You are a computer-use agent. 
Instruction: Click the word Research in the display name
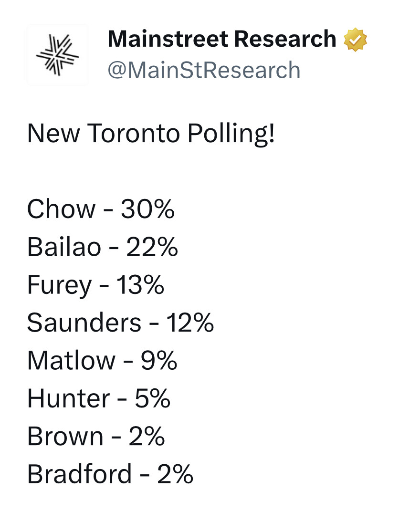pyautogui.click(x=285, y=39)
